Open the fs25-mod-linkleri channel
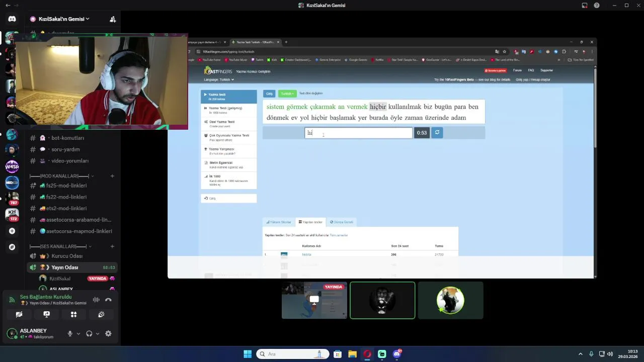 [x=66, y=186]
